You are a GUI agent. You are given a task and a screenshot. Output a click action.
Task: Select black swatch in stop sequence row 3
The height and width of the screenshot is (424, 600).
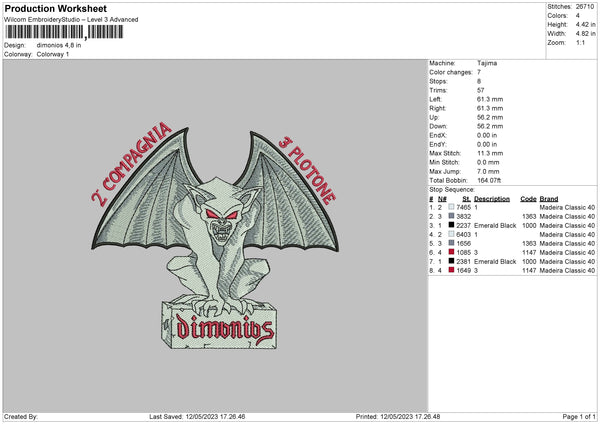[452, 225]
